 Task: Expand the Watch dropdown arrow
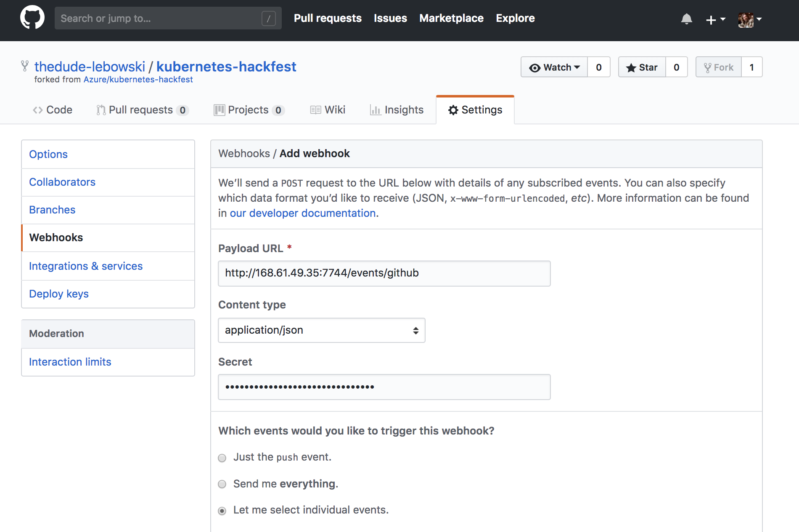tap(577, 67)
